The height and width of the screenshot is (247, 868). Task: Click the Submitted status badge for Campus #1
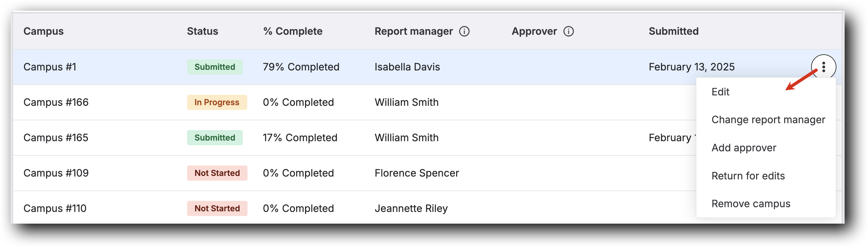215,67
